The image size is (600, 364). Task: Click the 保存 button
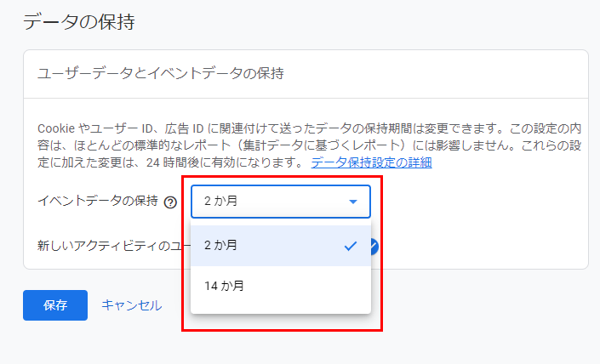[55, 305]
